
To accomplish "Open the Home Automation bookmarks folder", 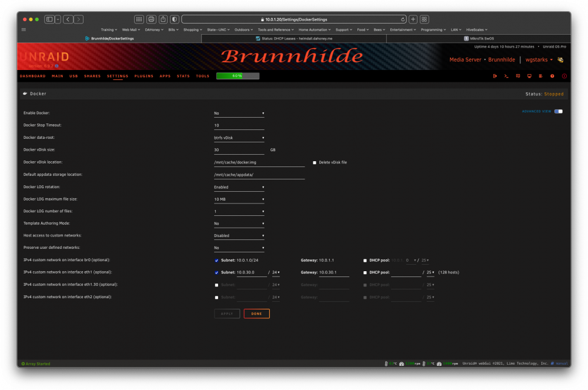I will (315, 29).
